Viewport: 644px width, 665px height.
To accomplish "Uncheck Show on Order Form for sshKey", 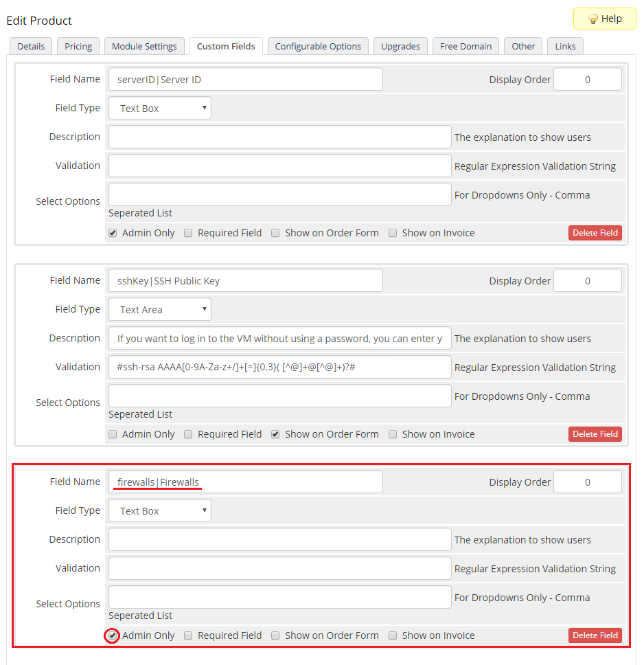I will point(275,434).
